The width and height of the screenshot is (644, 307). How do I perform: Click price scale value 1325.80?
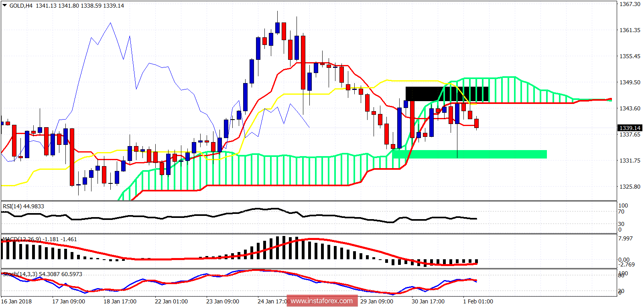(630, 187)
